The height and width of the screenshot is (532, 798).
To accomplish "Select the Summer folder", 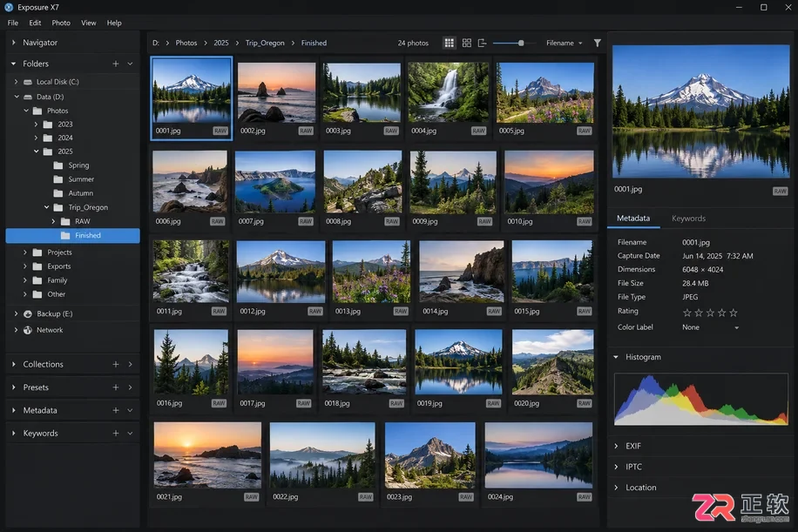I will (81, 179).
